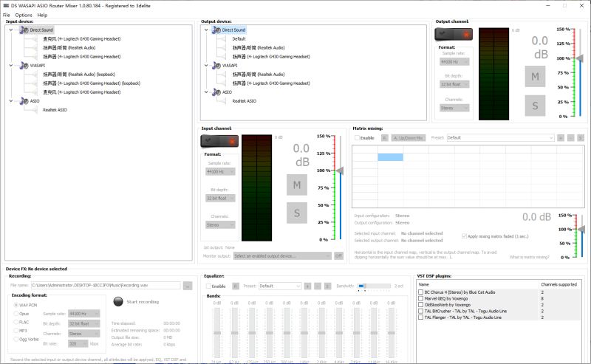Select the ASIO output device node icon
Screen dimensions: 591x364
216,92
